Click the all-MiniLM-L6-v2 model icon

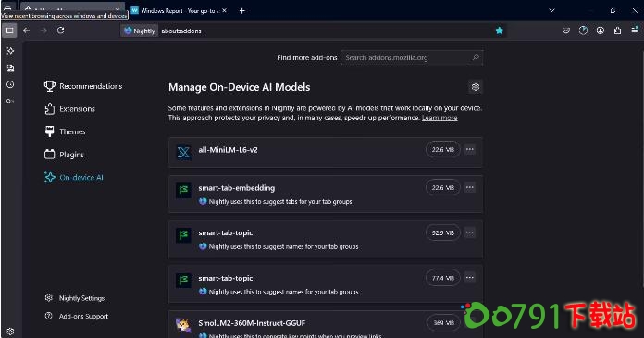coord(183,153)
